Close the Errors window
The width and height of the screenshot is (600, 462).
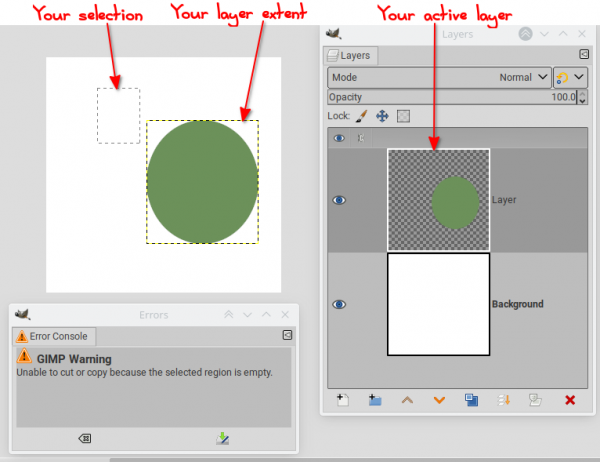point(285,315)
